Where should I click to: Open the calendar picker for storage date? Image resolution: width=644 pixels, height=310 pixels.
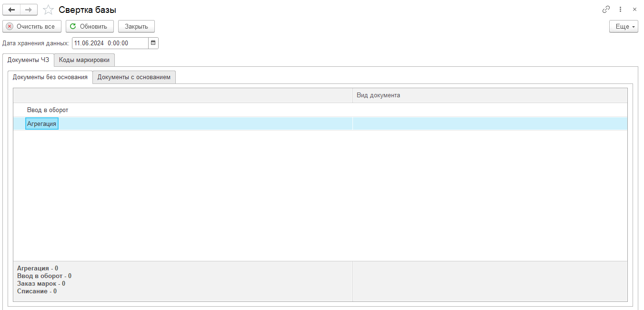(153, 43)
